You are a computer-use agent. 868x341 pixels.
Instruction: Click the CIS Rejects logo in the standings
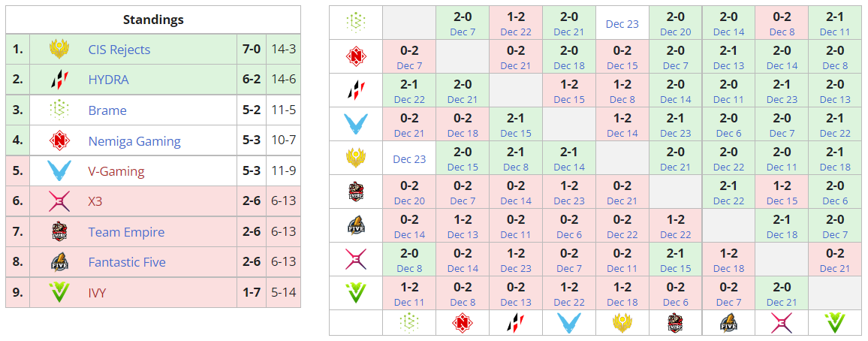[x=59, y=50]
